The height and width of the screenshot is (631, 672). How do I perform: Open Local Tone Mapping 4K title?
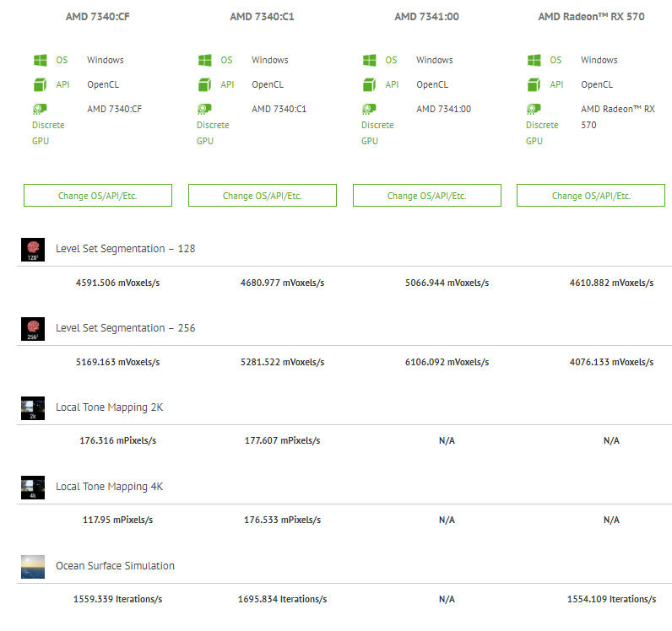(109, 487)
